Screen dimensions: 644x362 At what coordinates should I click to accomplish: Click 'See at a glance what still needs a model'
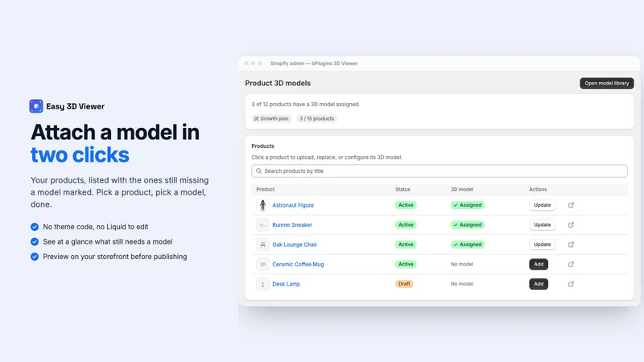108,242
